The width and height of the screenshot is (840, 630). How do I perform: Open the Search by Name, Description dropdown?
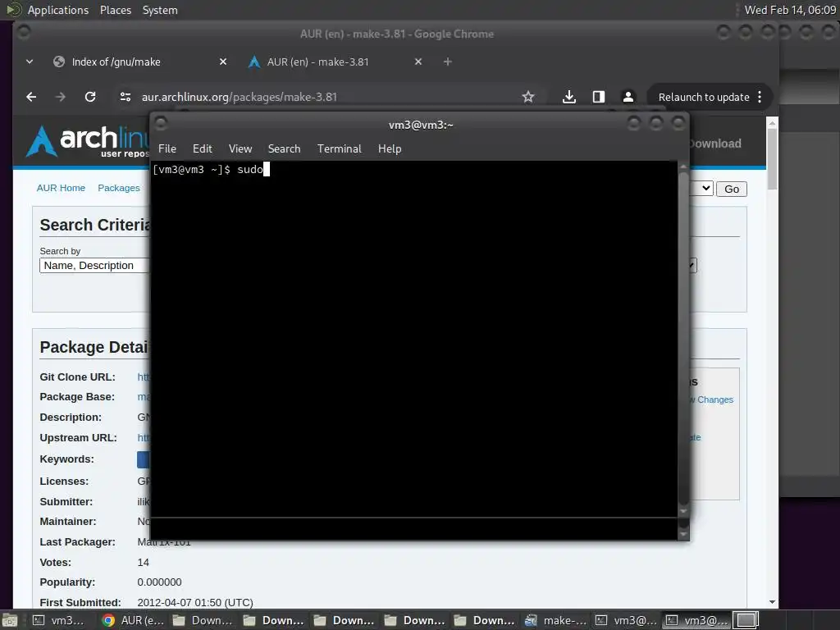pos(95,266)
